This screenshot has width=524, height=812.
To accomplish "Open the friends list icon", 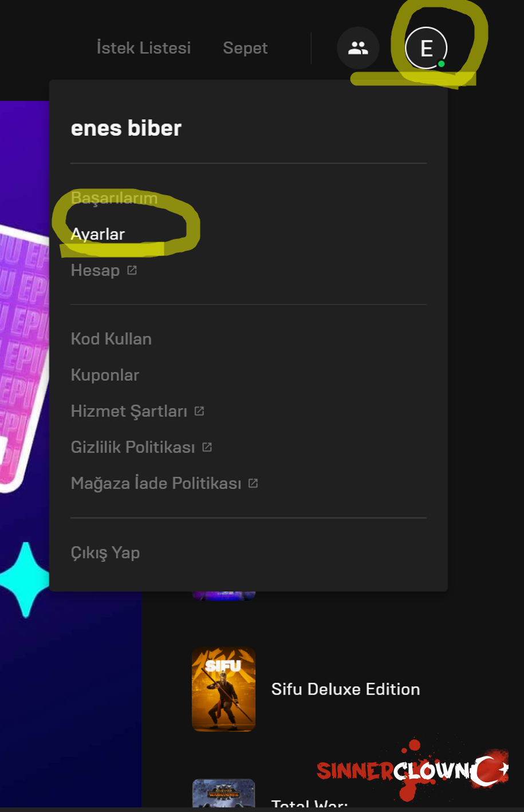I will (x=358, y=48).
